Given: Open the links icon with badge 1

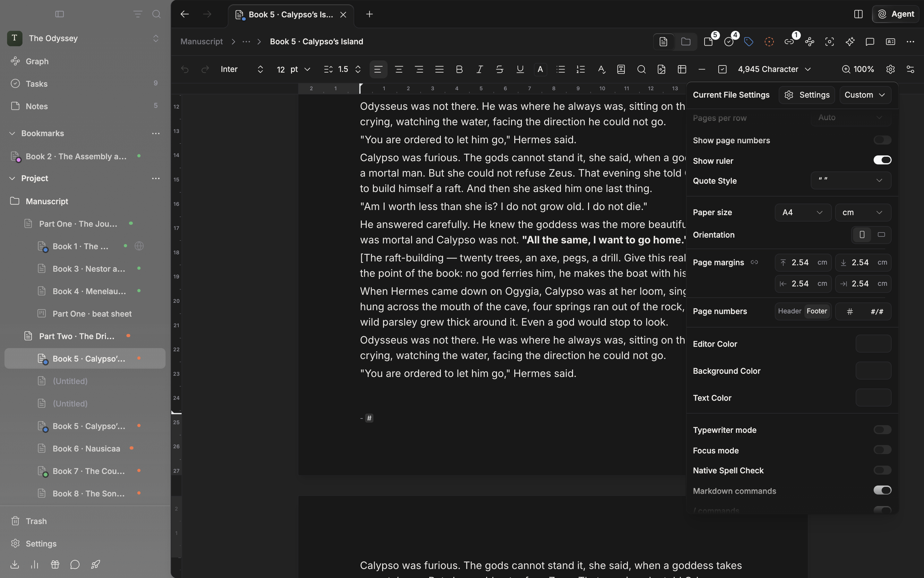Looking at the screenshot, I should pyautogui.click(x=789, y=42).
